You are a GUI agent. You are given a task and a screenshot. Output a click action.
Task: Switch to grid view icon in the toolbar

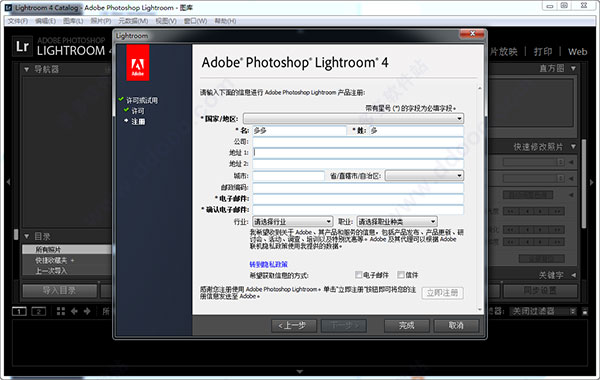pyautogui.click(x=61, y=311)
